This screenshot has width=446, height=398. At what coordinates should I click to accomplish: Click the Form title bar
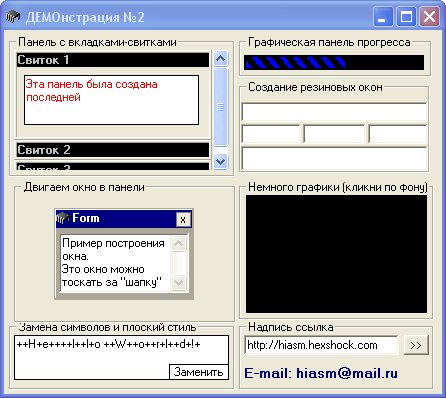124,219
